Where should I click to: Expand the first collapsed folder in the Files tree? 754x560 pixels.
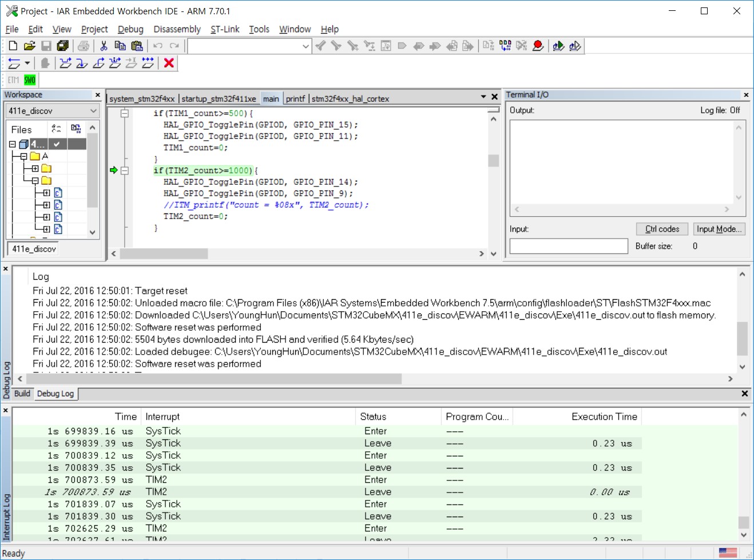[x=35, y=168]
